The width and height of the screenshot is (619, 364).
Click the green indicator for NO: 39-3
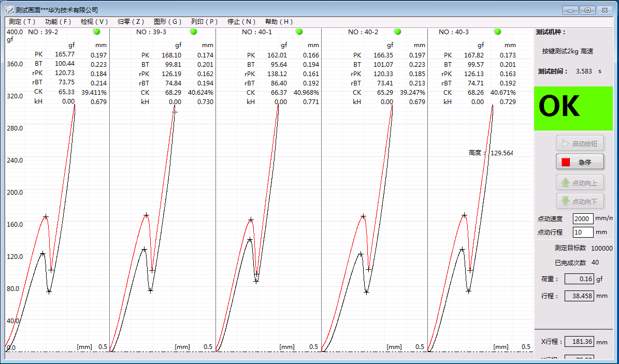(193, 32)
